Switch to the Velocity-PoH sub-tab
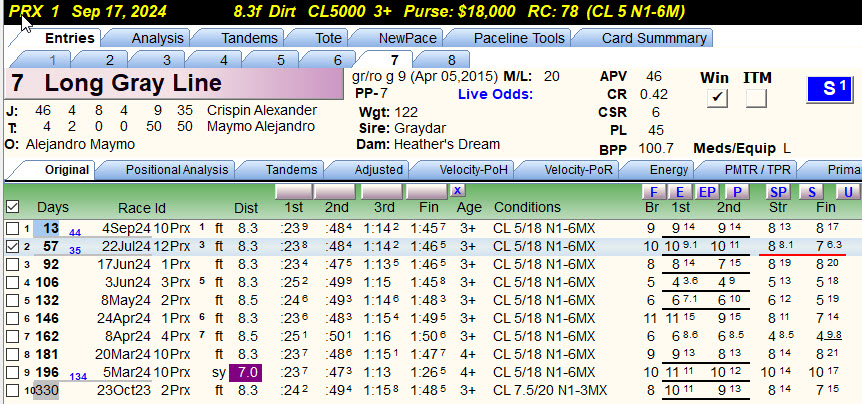The height and width of the screenshot is (404, 862). point(468,170)
